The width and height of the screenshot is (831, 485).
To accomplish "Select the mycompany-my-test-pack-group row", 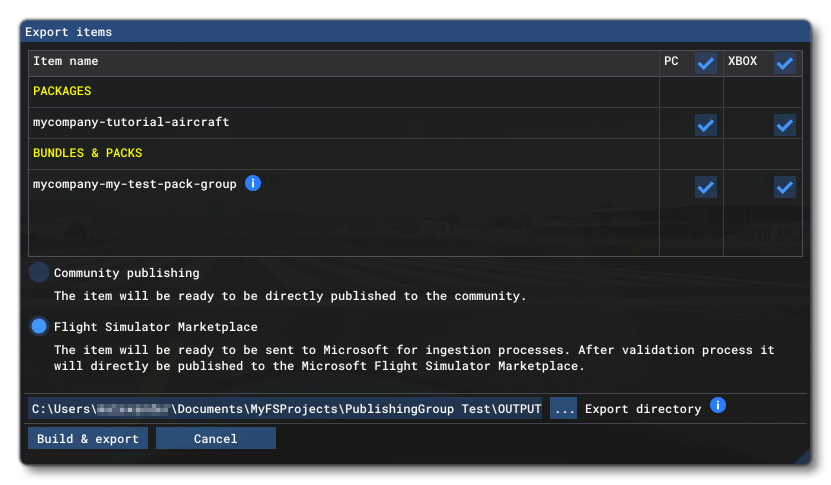I will click(134, 184).
